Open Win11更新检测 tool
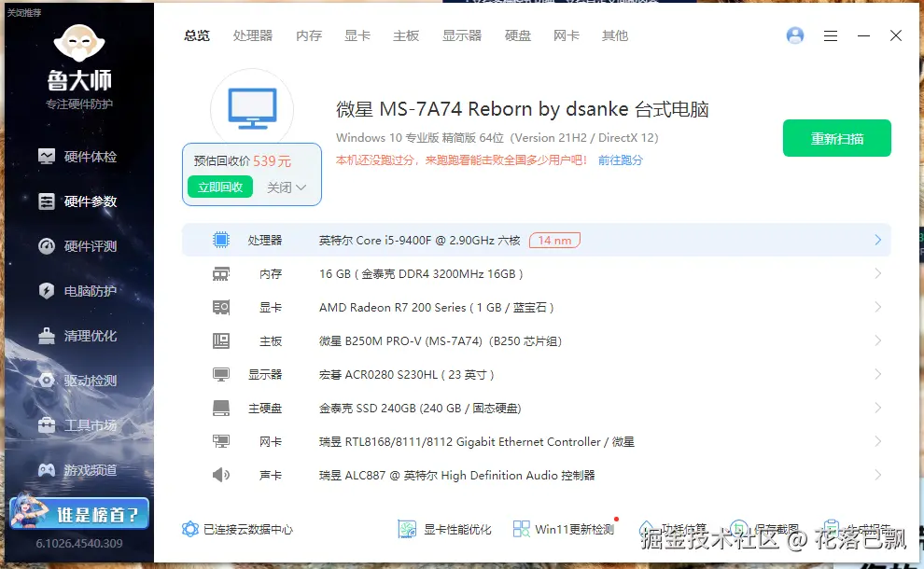 tap(564, 529)
